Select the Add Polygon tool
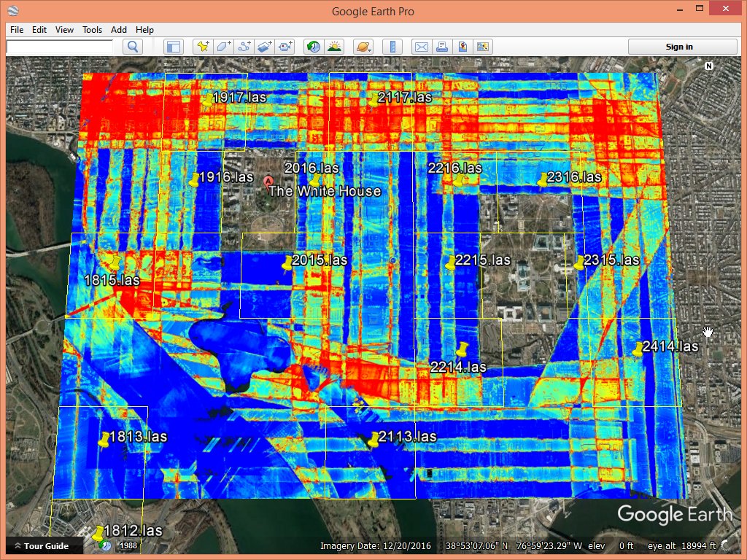The width and height of the screenshot is (747, 560). (223, 47)
